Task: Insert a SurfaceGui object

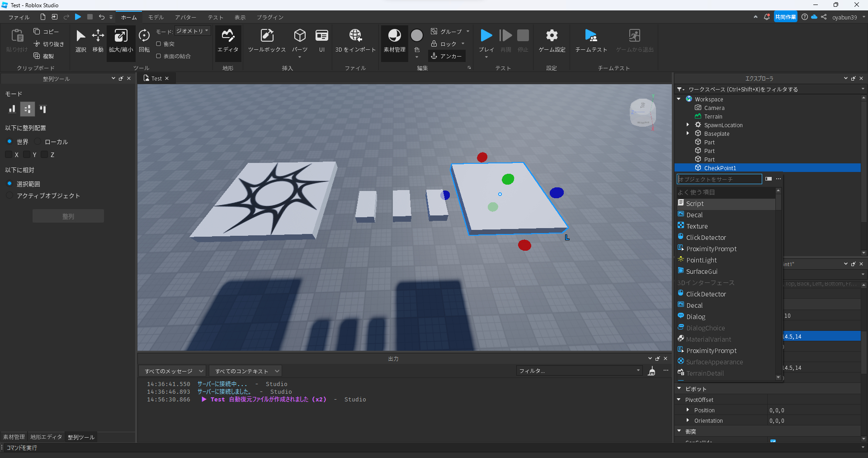Action: (x=726, y=272)
